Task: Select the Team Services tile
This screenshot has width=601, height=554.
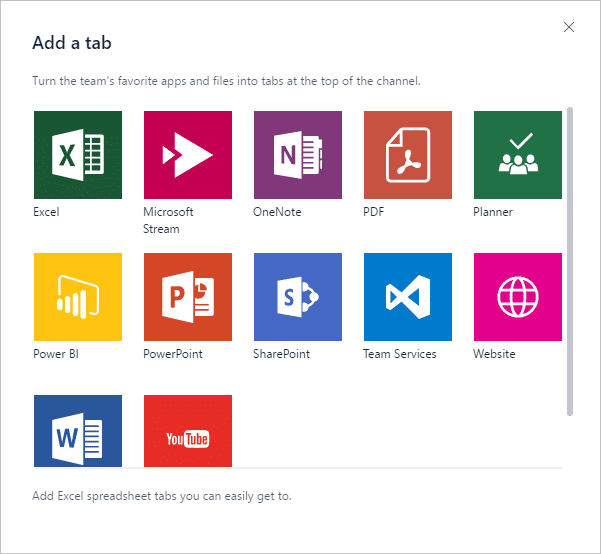Action: [408, 297]
